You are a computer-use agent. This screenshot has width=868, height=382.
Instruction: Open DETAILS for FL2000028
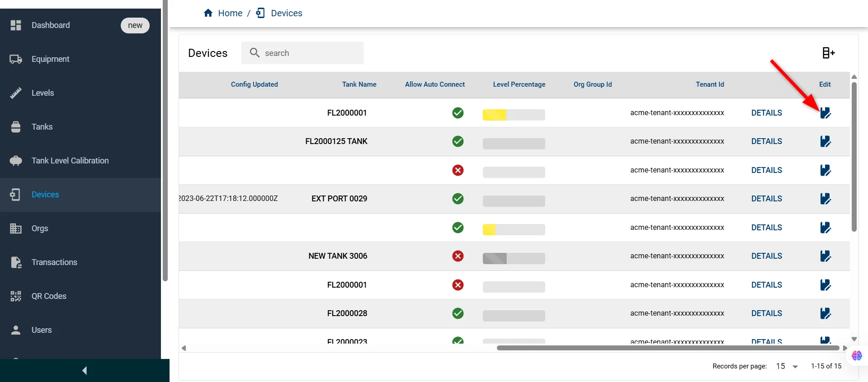coord(767,313)
